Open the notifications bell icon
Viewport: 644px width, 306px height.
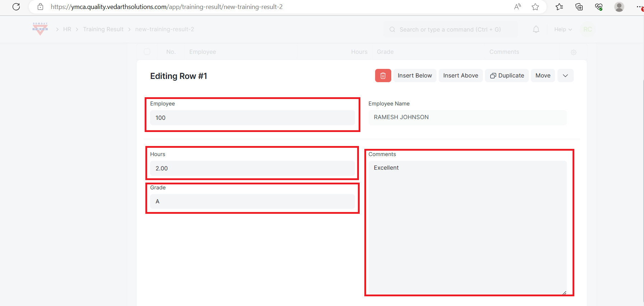[536, 29]
